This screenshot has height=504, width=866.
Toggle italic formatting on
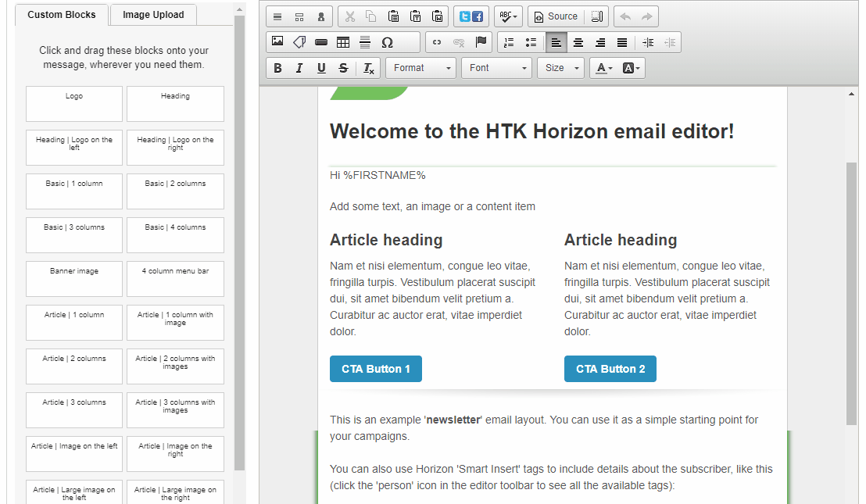coord(298,68)
